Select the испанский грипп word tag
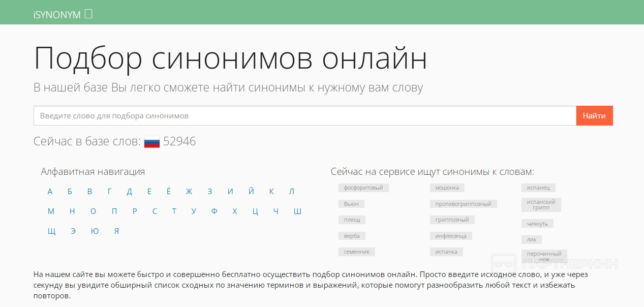This screenshot has height=307, width=644. (x=541, y=205)
